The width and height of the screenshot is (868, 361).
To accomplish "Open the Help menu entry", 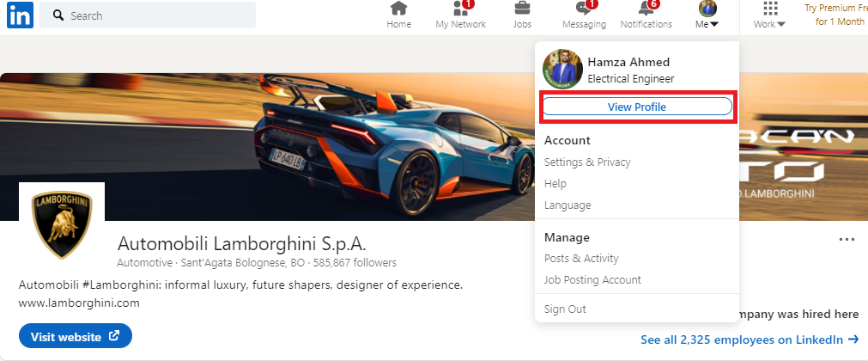I will (555, 184).
